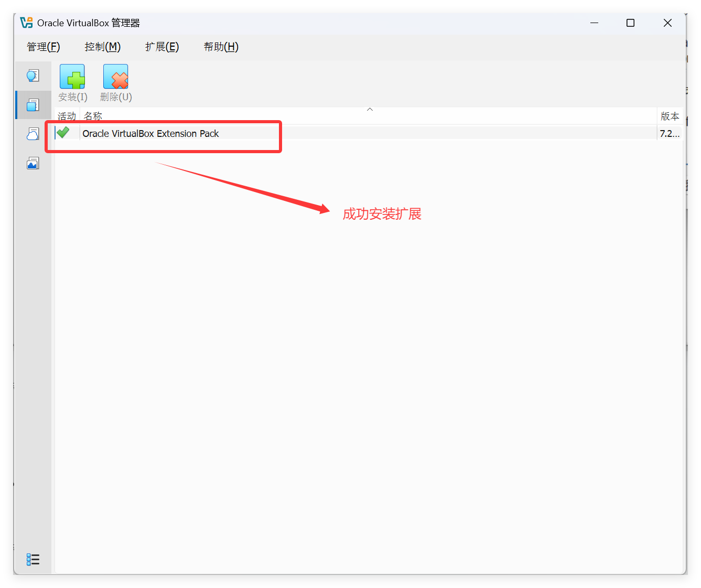This screenshot has height=588, width=701.
Task: Minimize the VirtualBox manager window
Action: click(x=594, y=23)
